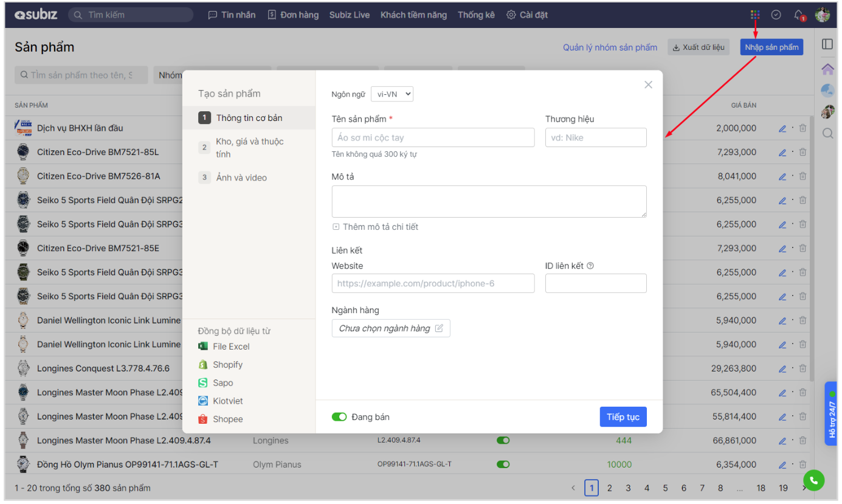Switch to Kho, giá và thuộc tính step
The image size is (842, 504).
[x=249, y=148]
